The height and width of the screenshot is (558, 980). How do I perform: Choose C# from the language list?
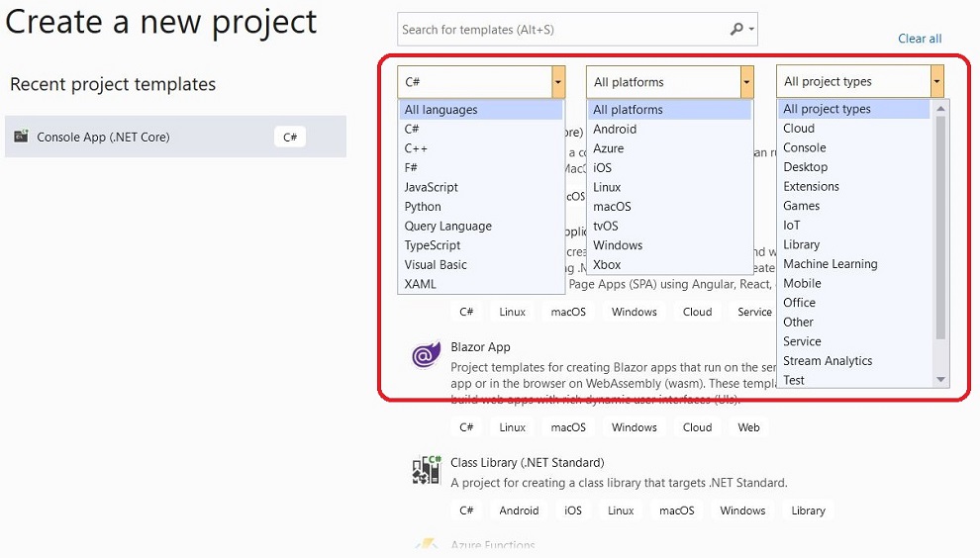point(481,129)
